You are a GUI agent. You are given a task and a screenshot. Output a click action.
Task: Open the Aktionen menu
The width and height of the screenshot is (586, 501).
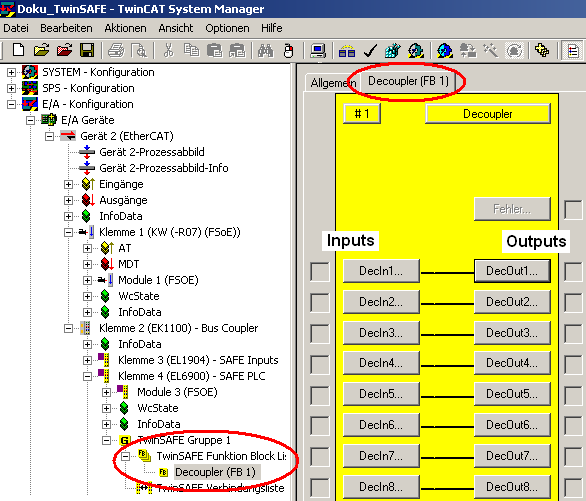tap(125, 28)
